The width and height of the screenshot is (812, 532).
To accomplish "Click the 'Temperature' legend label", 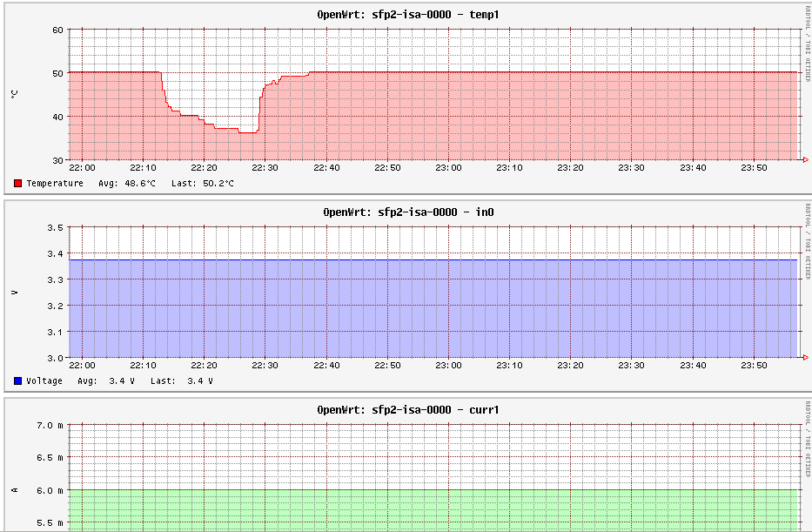I will [55, 184].
